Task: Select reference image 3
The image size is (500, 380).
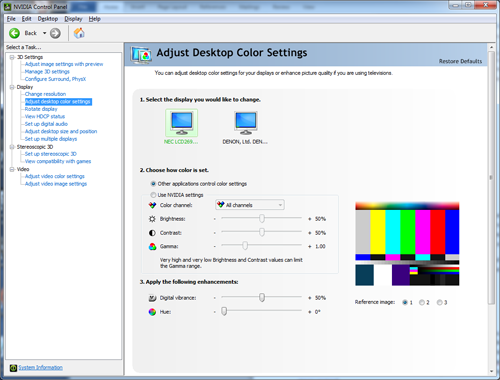Action: 439,302
